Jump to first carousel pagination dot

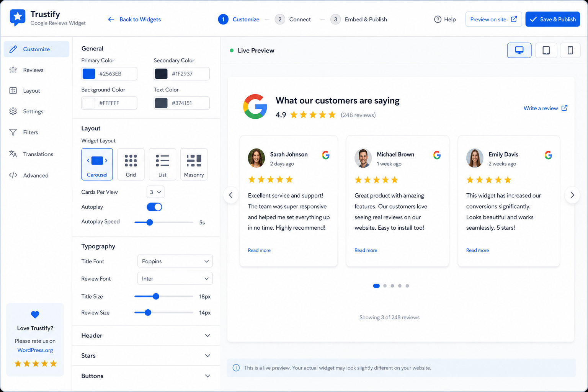click(x=376, y=286)
